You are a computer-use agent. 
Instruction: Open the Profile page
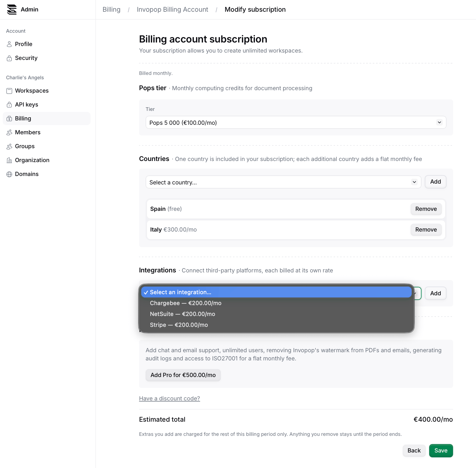(x=46, y=44)
